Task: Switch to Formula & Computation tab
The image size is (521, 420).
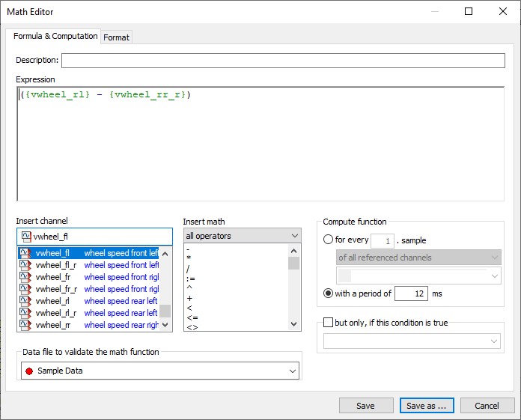Action: [x=55, y=36]
